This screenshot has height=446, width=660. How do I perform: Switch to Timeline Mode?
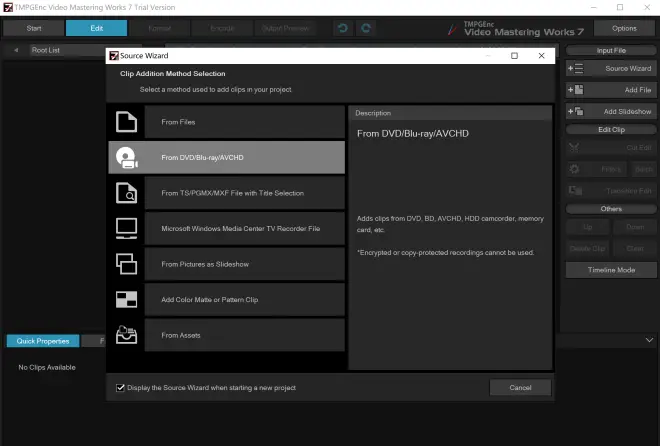(x=611, y=270)
